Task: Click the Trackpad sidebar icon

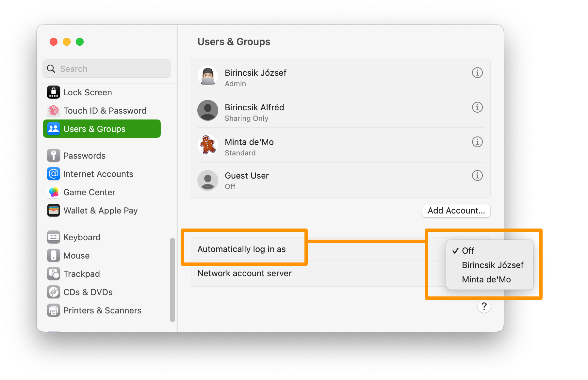Action: pyautogui.click(x=54, y=274)
